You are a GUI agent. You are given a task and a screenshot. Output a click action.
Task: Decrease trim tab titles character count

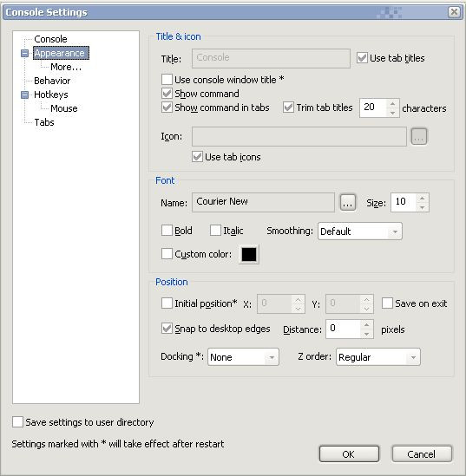click(x=392, y=113)
